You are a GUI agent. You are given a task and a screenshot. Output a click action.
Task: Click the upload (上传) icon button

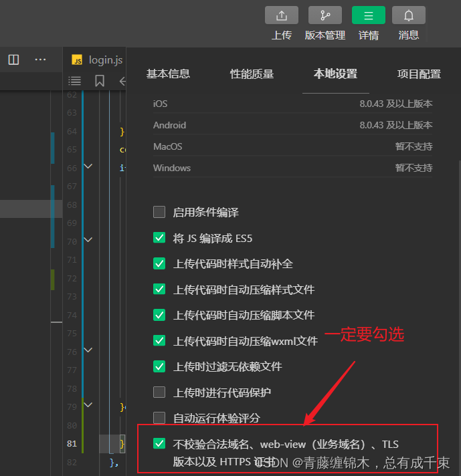(x=282, y=15)
